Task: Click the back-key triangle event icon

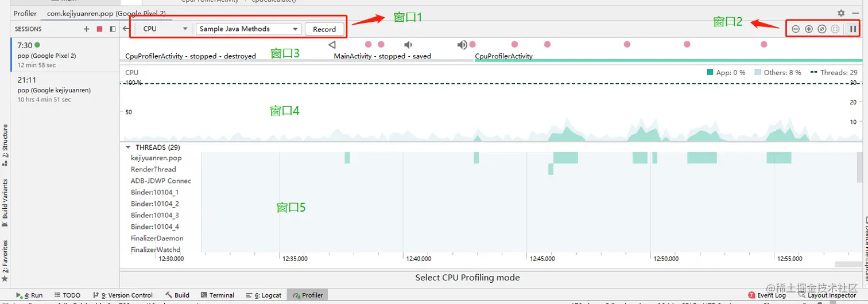Action: [332, 45]
